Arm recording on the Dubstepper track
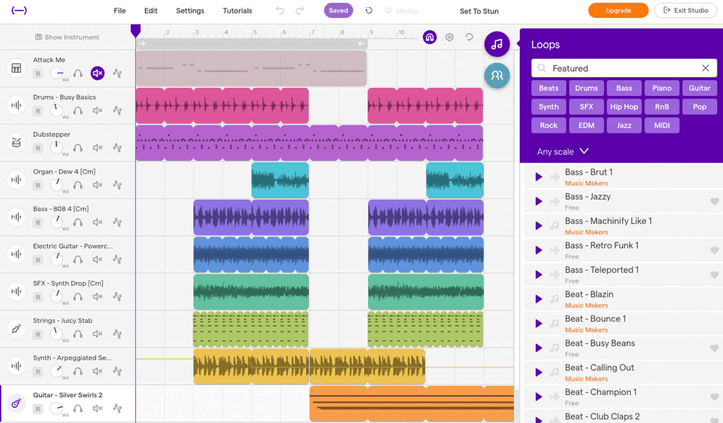 pyautogui.click(x=38, y=147)
